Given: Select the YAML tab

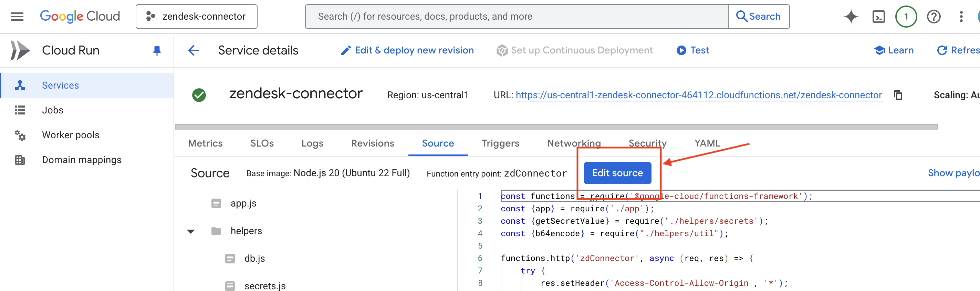Looking at the screenshot, I should (707, 143).
